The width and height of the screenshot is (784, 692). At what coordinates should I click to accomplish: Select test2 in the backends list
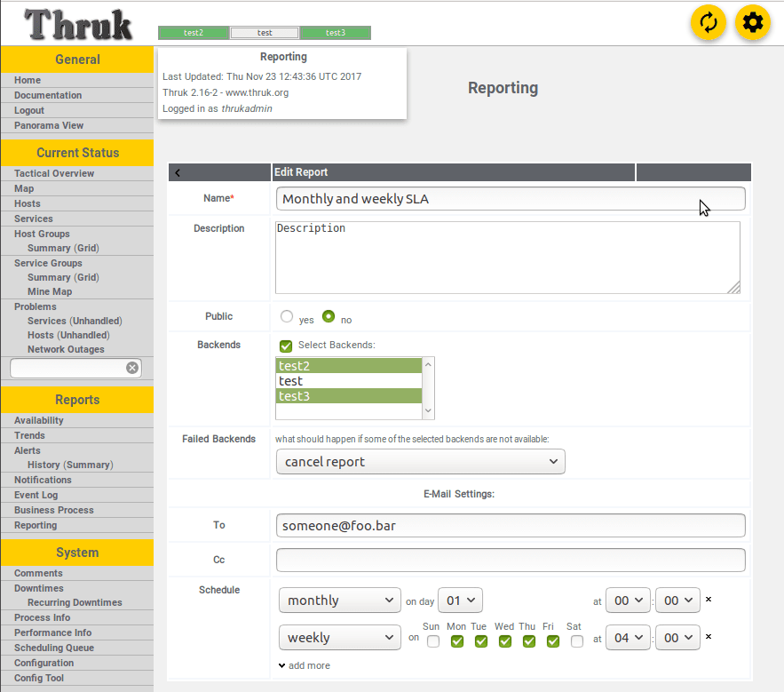(x=349, y=366)
